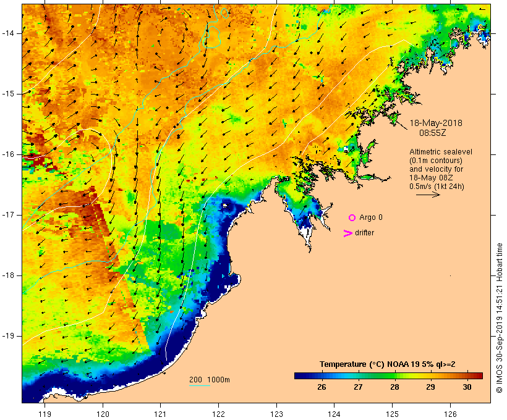Click the vertical IMOS copyright timestamp text
Screen dimensions: 507x420
pos(500,318)
